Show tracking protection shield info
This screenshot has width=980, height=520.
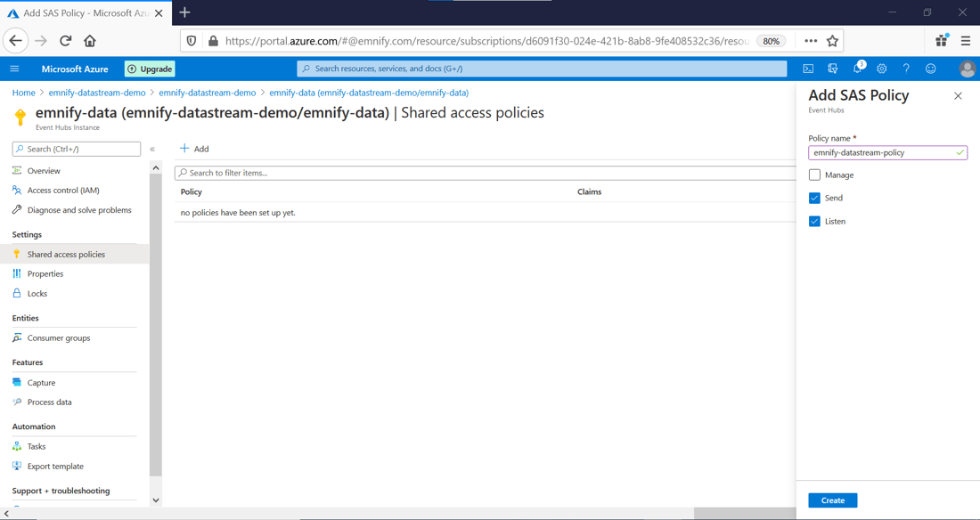tap(192, 41)
